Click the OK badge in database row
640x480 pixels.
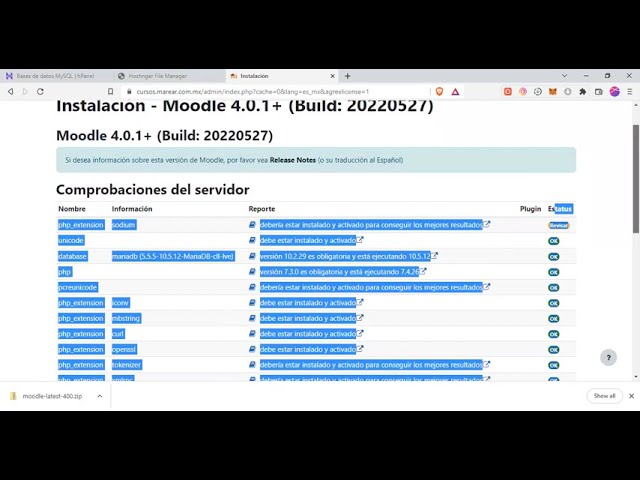(553, 257)
